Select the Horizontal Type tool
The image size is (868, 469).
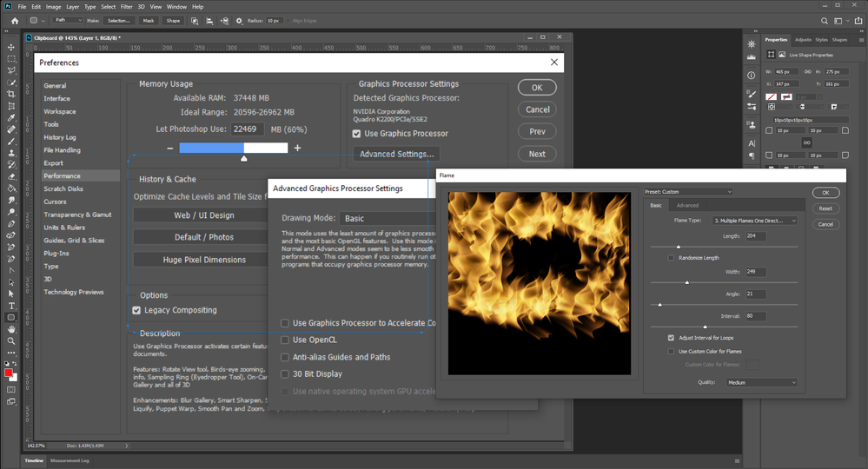[x=11, y=306]
